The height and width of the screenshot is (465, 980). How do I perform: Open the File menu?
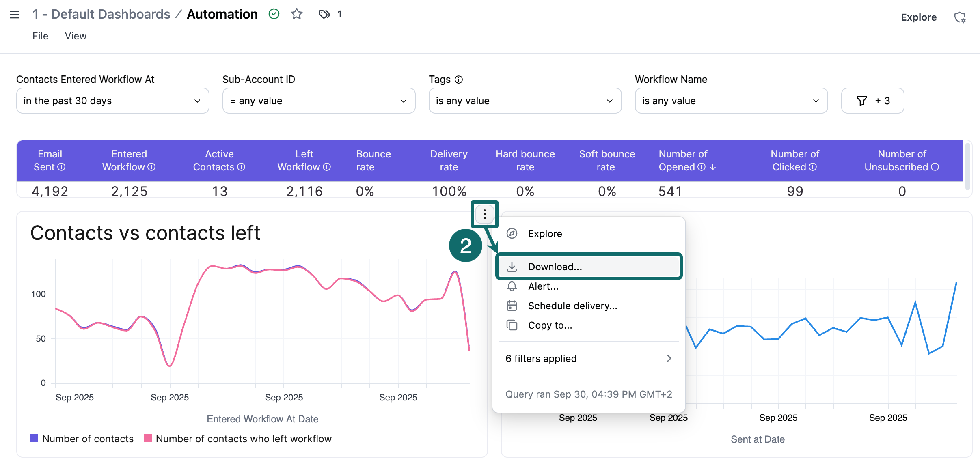coord(40,36)
